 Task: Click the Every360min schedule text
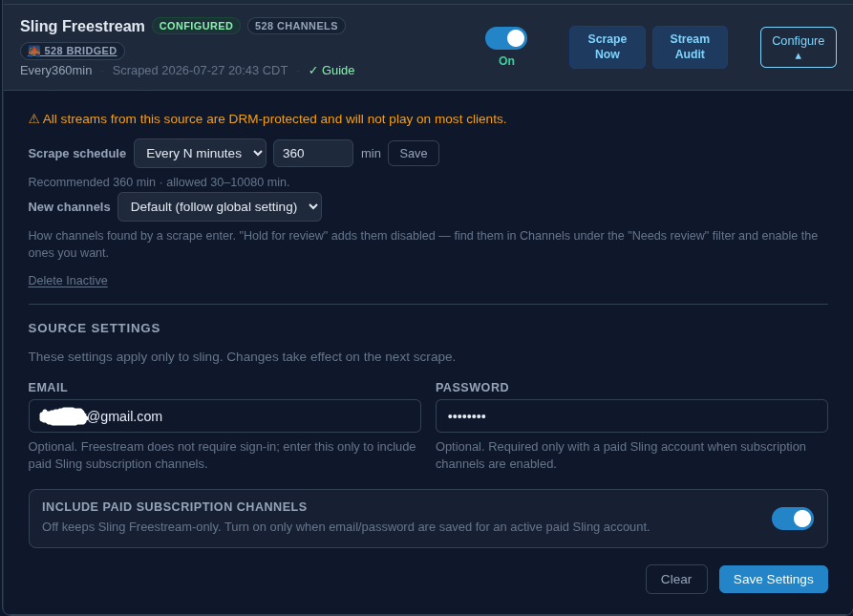coord(56,70)
